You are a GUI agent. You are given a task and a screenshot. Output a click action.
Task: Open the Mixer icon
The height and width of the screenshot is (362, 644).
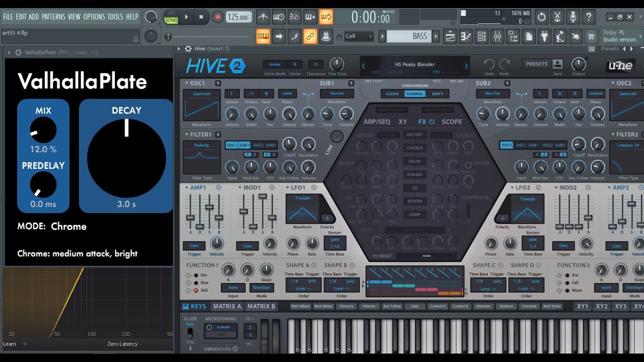pyautogui.click(x=497, y=36)
